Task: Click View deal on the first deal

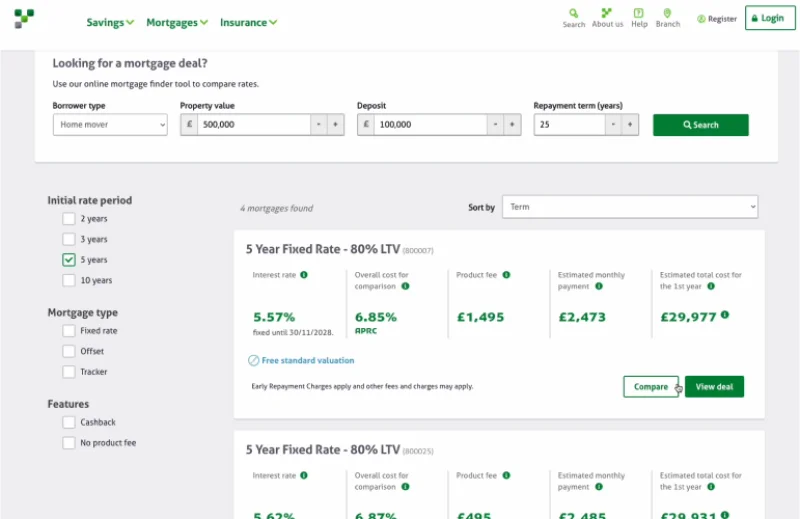Action: (x=714, y=387)
